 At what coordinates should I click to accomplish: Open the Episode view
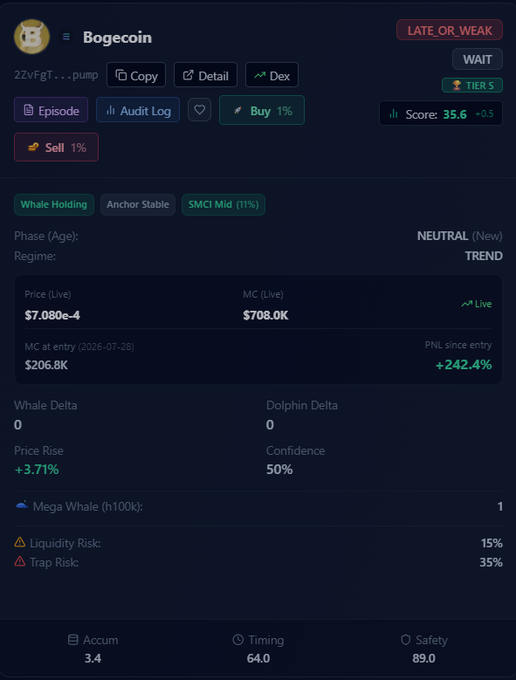pyautogui.click(x=51, y=110)
